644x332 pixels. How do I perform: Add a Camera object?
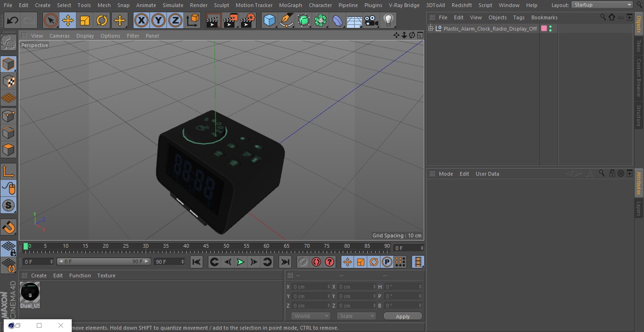tap(372, 20)
